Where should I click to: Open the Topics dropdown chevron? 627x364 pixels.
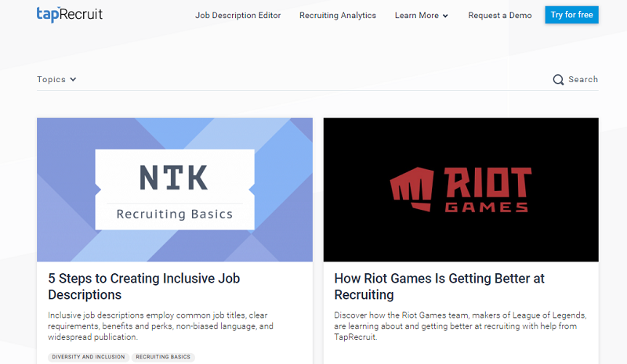point(73,80)
